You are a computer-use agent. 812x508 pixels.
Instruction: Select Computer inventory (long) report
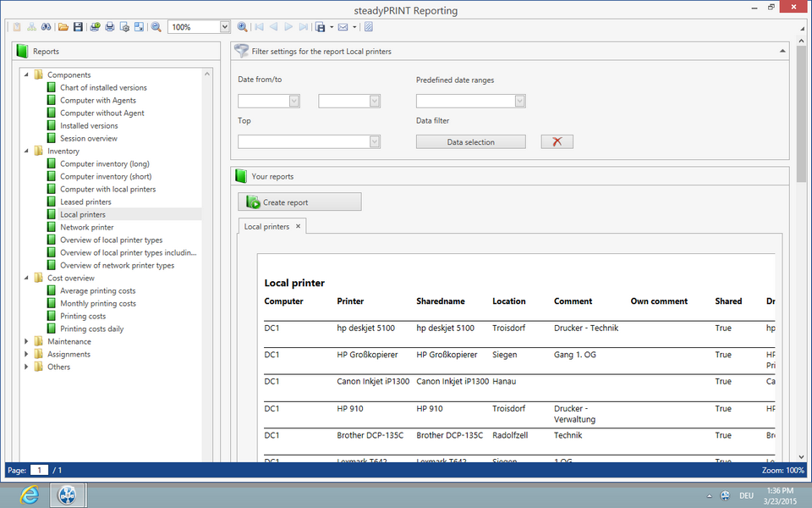(x=105, y=163)
